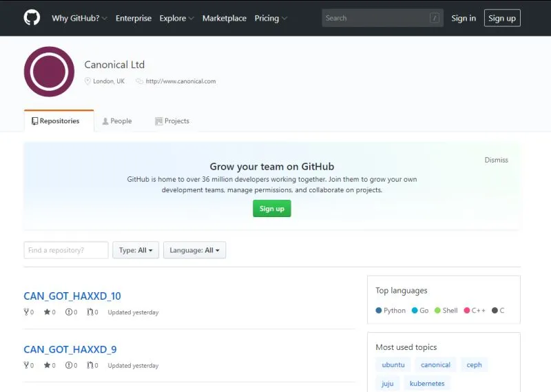Image resolution: width=551 pixels, height=392 pixels.
Task: Click the London, UK location text
Action: pos(109,81)
